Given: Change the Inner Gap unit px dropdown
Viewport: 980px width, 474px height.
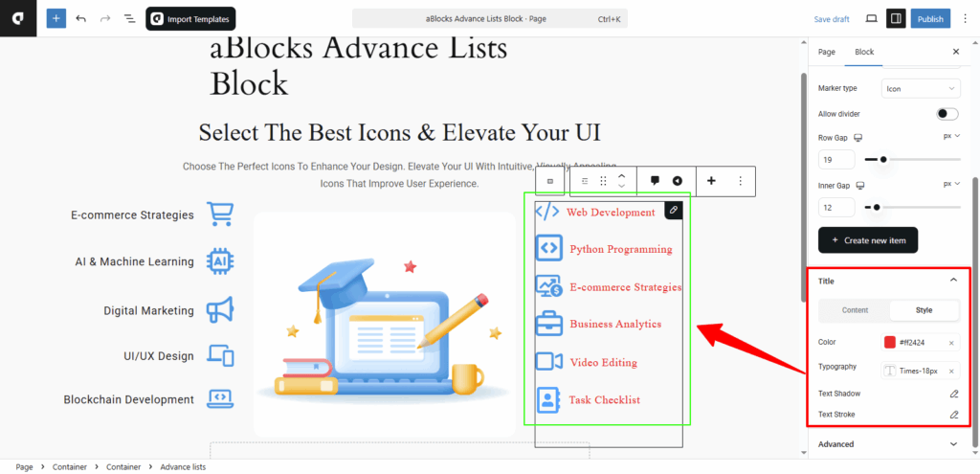Looking at the screenshot, I should [x=951, y=184].
